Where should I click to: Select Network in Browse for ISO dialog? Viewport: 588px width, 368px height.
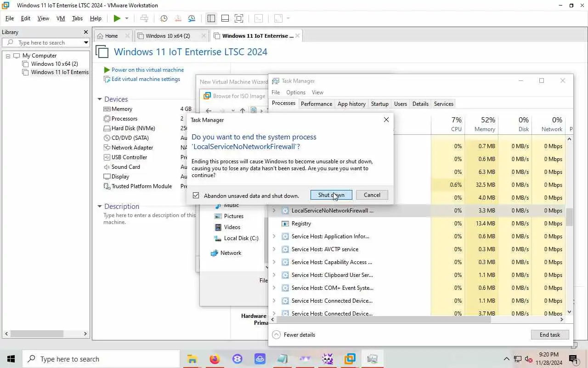point(226,253)
